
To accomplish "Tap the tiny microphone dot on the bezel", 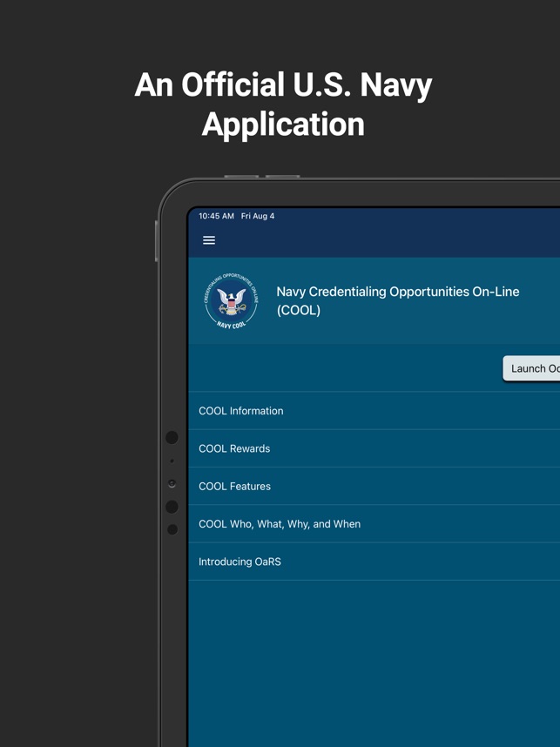I will point(172,461).
